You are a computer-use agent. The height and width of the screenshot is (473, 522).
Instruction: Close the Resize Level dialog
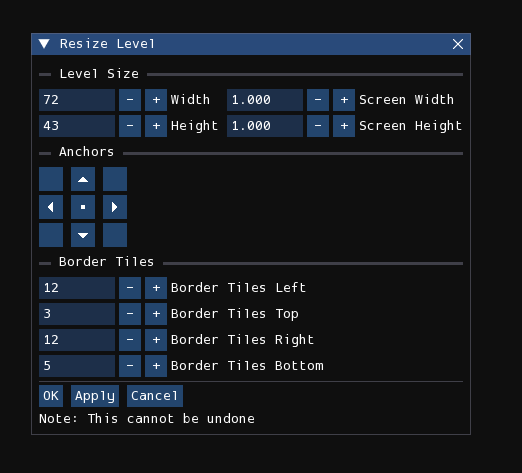pos(458,44)
